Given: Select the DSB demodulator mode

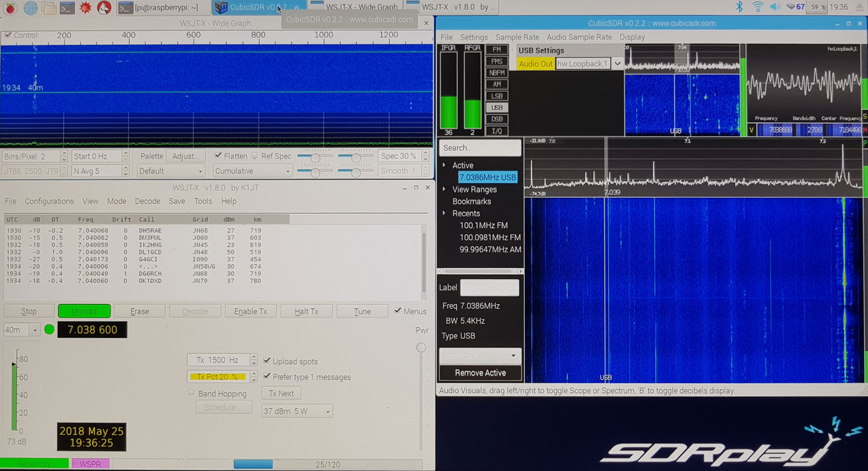Looking at the screenshot, I should click(497, 119).
